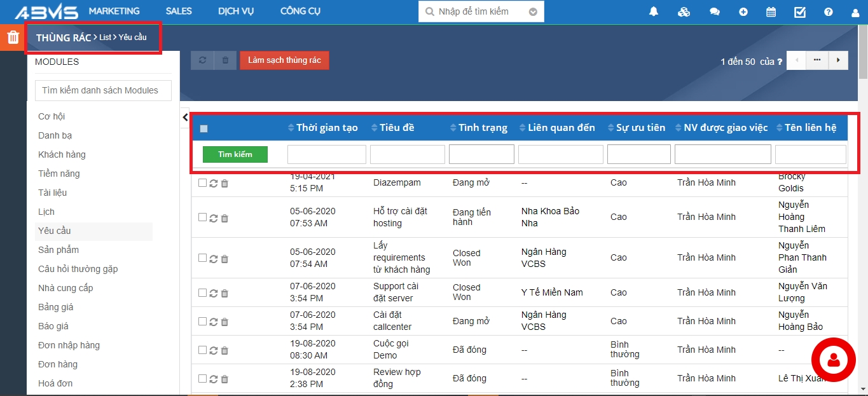Click the chat messages icon in top bar
Image resolution: width=868 pixels, height=396 pixels.
(714, 11)
